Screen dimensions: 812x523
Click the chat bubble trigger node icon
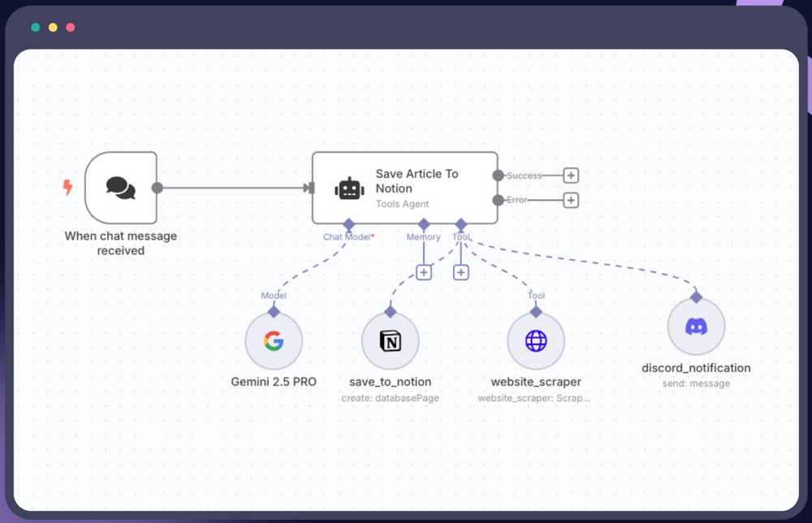pos(121,188)
